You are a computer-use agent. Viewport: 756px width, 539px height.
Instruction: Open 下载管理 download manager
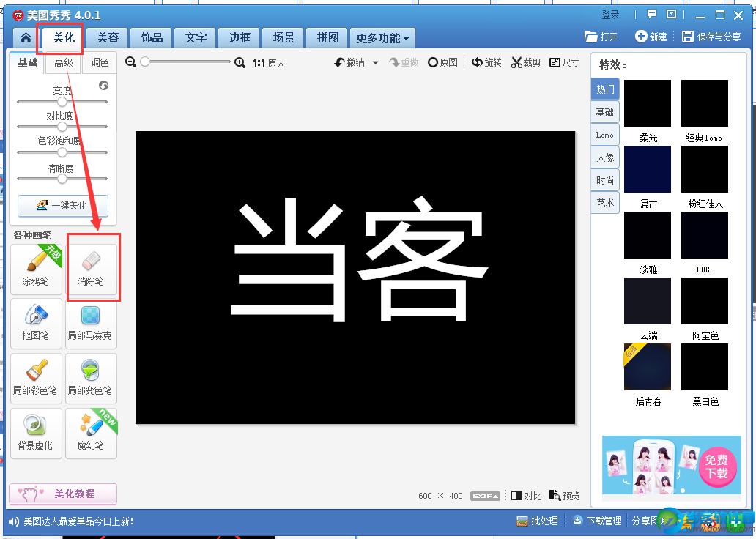click(597, 521)
